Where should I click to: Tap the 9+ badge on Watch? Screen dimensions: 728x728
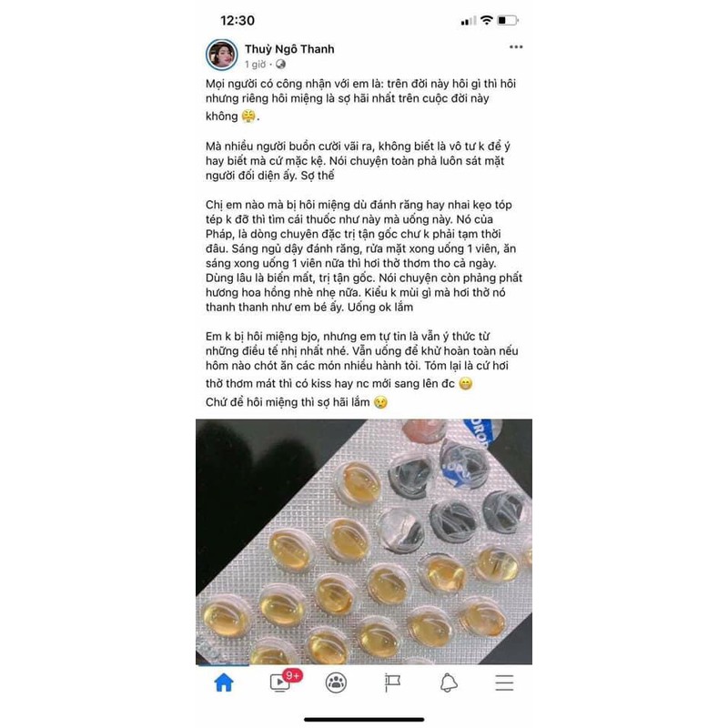(293, 675)
